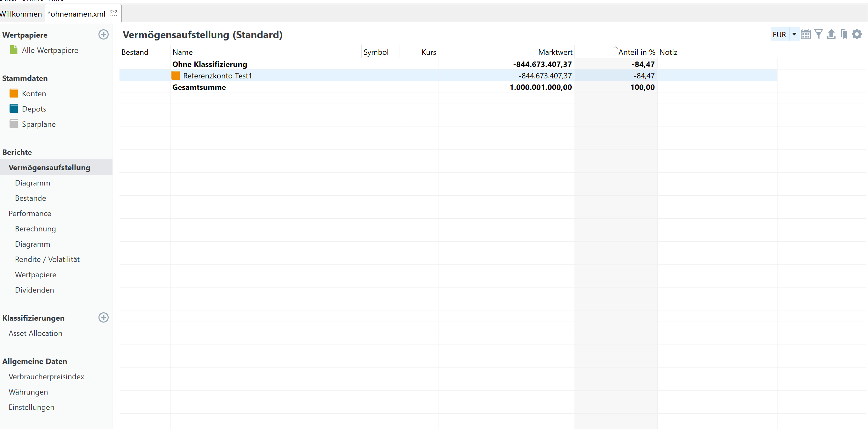Open the EUR currency dropdown arrow
Image resolution: width=868 pixels, height=429 pixels.
(794, 34)
